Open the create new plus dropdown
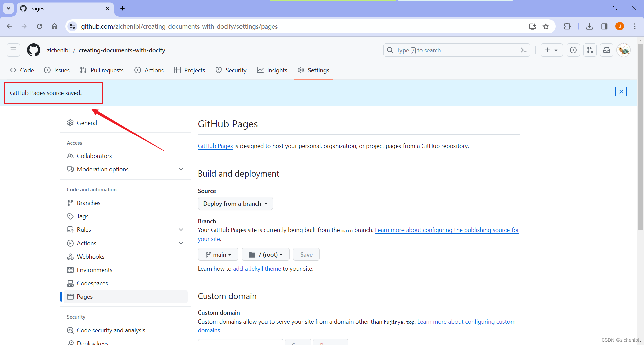This screenshot has height=345, width=644. [551, 50]
